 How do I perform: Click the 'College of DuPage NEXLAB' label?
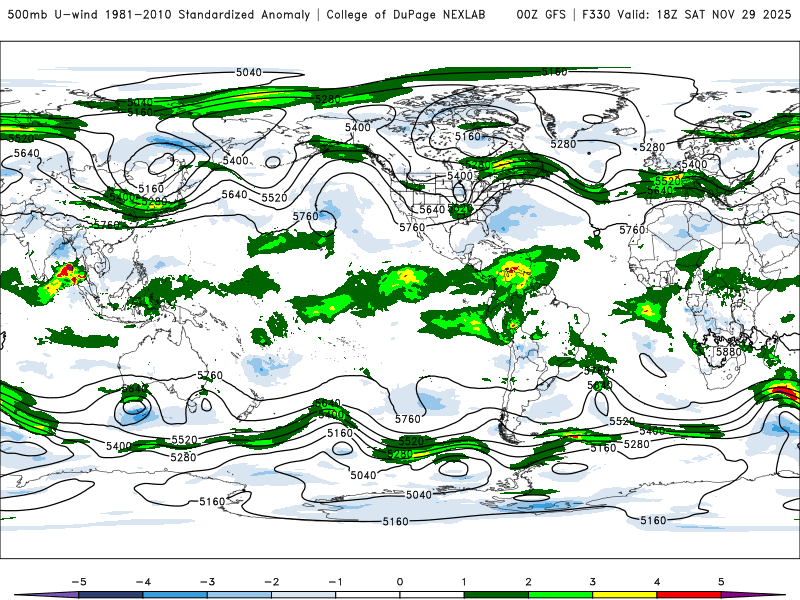pyautogui.click(x=406, y=15)
